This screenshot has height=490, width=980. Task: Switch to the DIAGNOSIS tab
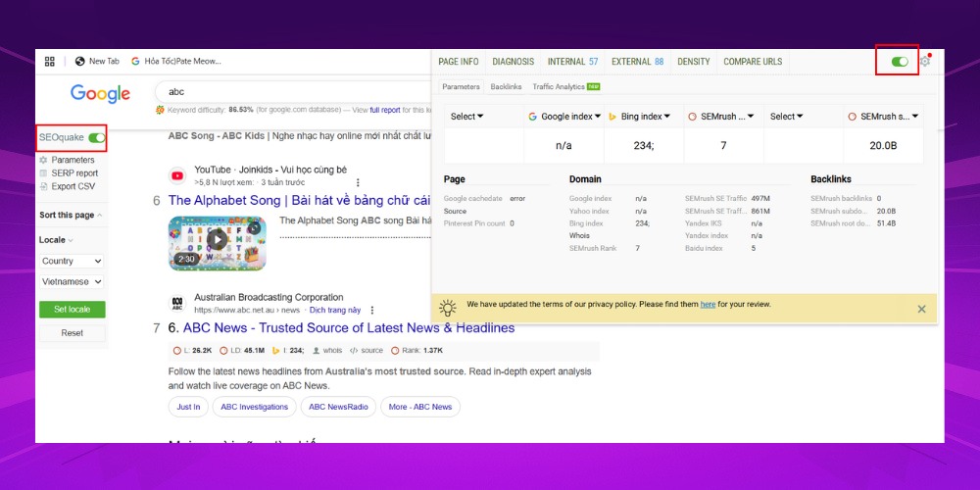[x=514, y=61]
